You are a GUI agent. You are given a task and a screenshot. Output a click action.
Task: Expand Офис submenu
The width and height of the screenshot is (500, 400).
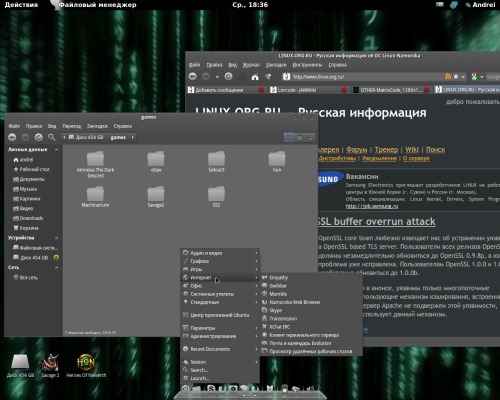click(x=220, y=286)
